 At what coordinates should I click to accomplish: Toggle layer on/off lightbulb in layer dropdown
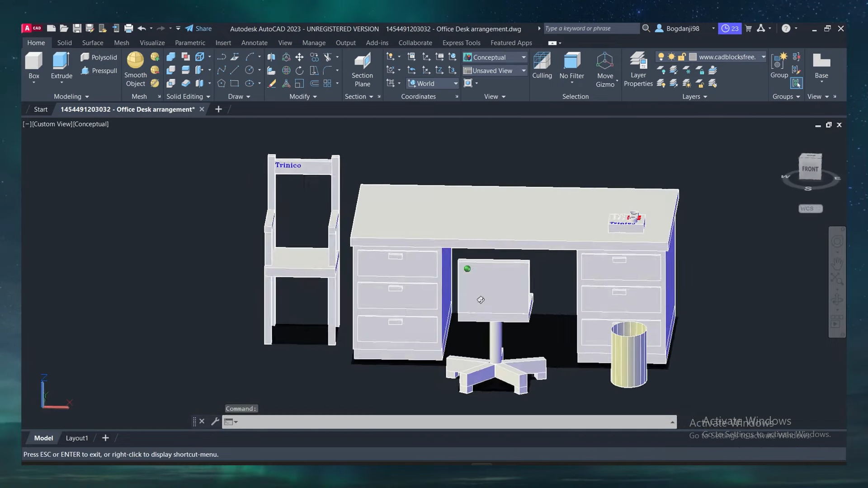(661, 57)
